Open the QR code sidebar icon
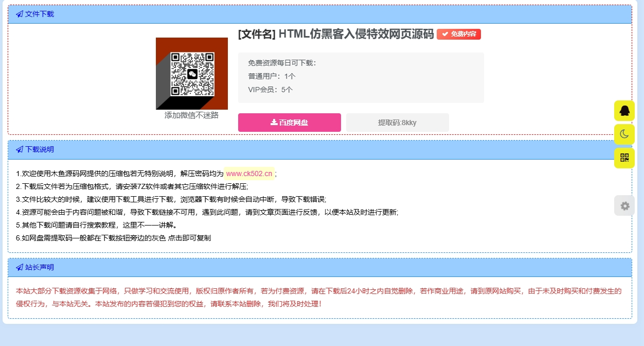Screen dimensions: 644x346 [624, 158]
